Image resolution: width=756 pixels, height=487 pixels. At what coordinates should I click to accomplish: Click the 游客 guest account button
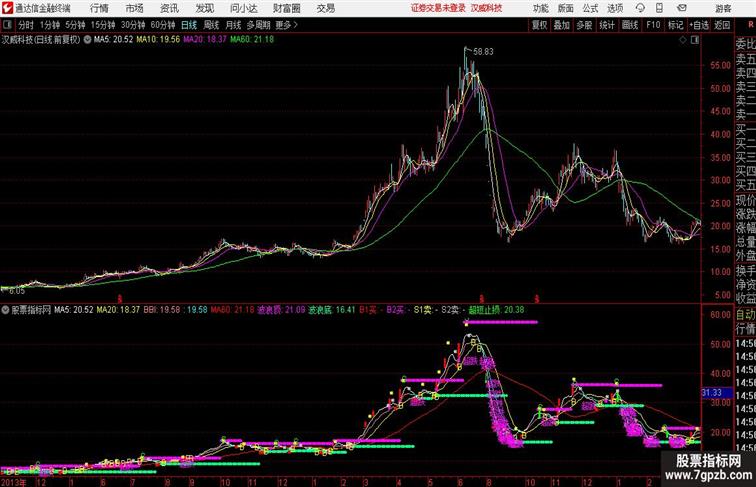click(x=723, y=8)
